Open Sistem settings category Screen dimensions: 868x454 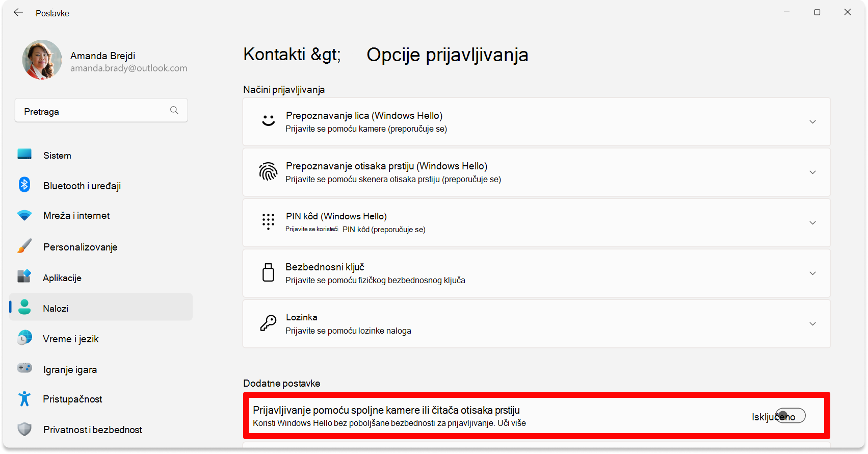(101, 155)
